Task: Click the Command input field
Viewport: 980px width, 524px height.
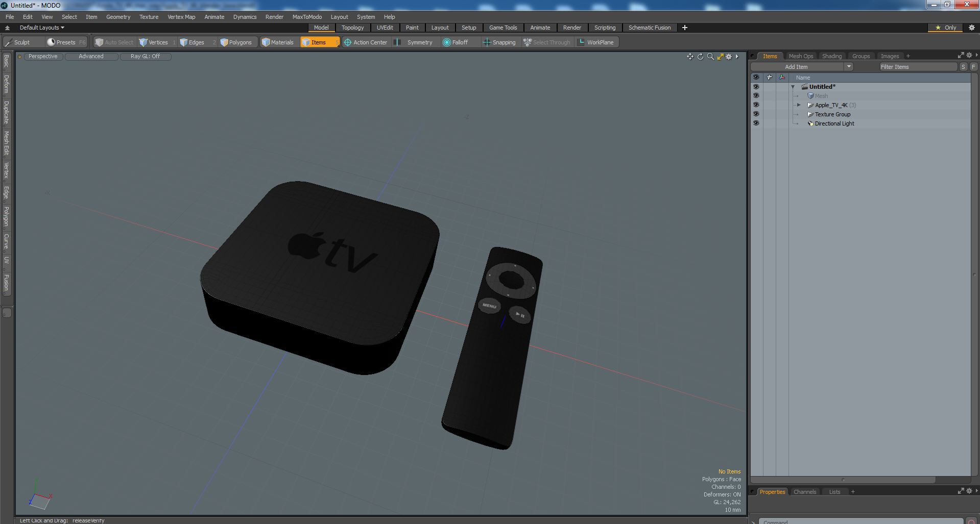Action: coord(861,521)
